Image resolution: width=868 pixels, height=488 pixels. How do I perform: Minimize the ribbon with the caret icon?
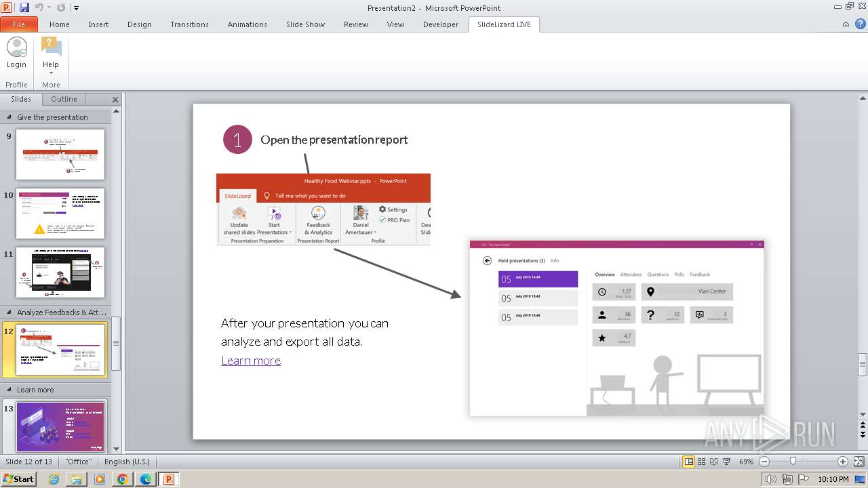[x=846, y=24]
